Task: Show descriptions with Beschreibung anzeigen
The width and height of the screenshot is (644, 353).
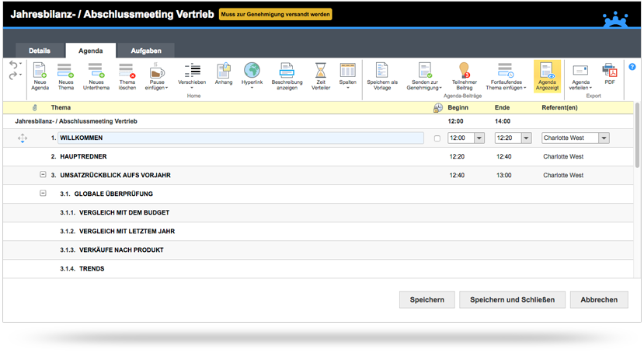Action: (x=287, y=76)
